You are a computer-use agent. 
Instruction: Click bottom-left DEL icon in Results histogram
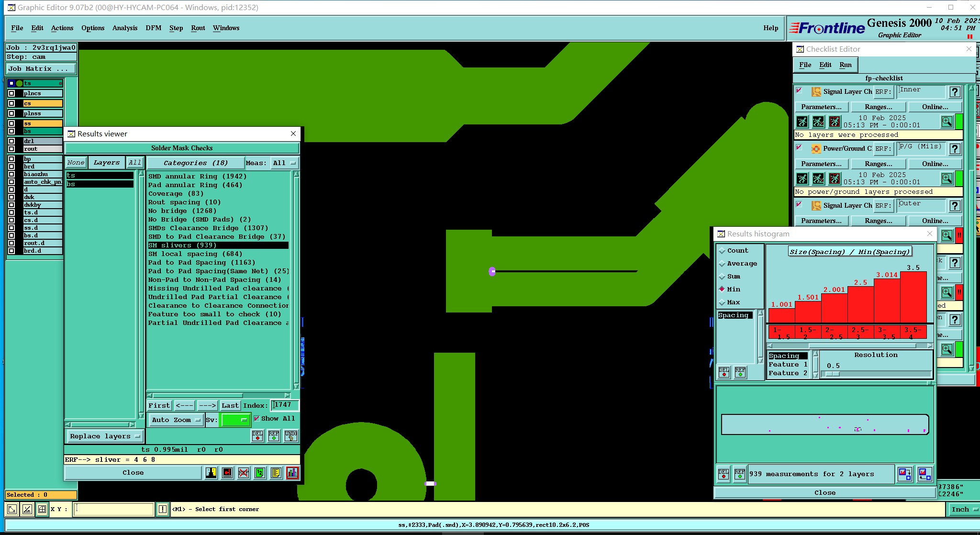point(724,474)
